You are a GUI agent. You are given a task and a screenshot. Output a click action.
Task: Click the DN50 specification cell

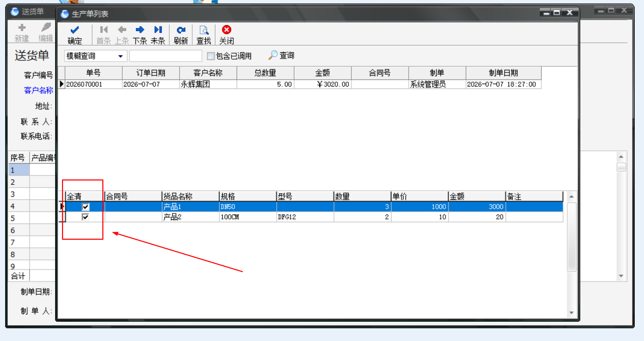tap(247, 207)
